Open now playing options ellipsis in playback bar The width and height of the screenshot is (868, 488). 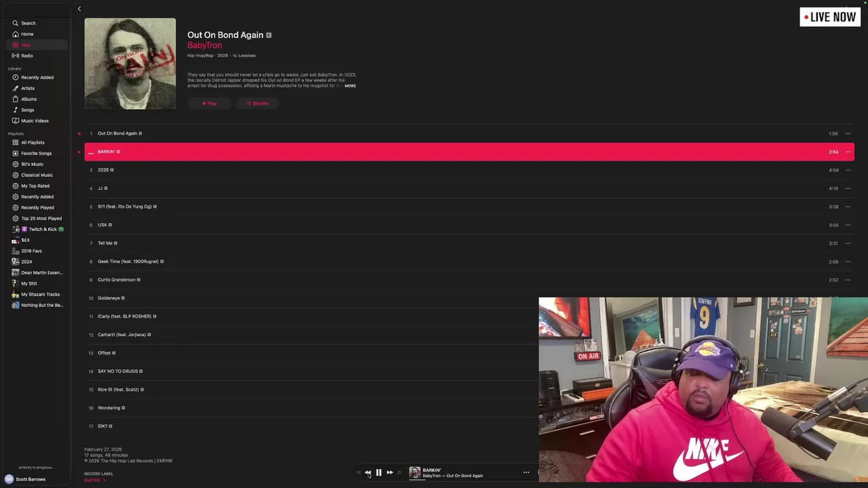coord(526,472)
